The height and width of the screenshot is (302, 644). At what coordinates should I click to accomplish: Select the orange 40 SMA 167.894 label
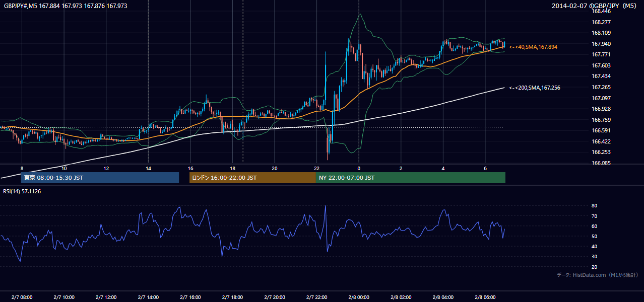tap(533, 47)
